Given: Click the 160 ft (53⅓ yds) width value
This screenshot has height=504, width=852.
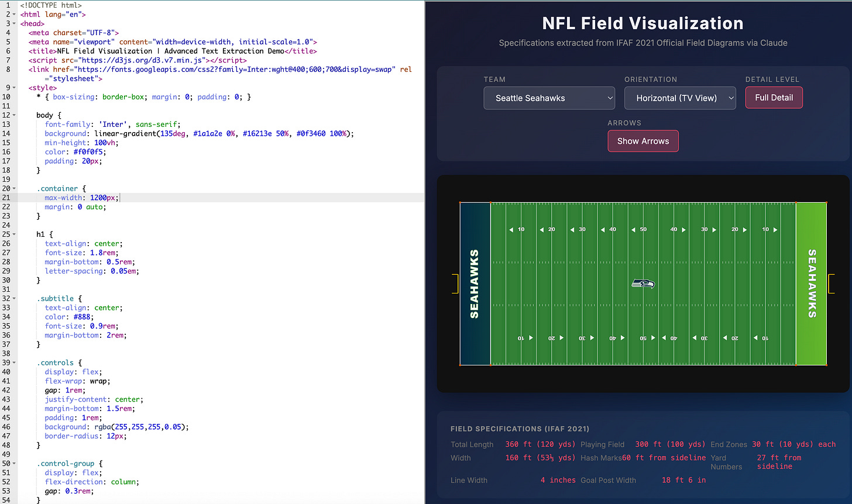Looking at the screenshot, I should point(540,458).
